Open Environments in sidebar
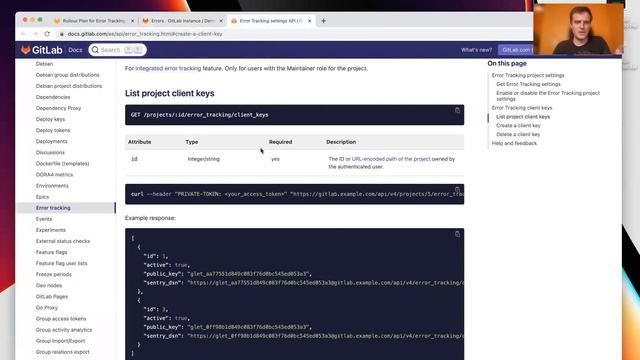Viewport: 640px width, 360px height. [x=52, y=186]
